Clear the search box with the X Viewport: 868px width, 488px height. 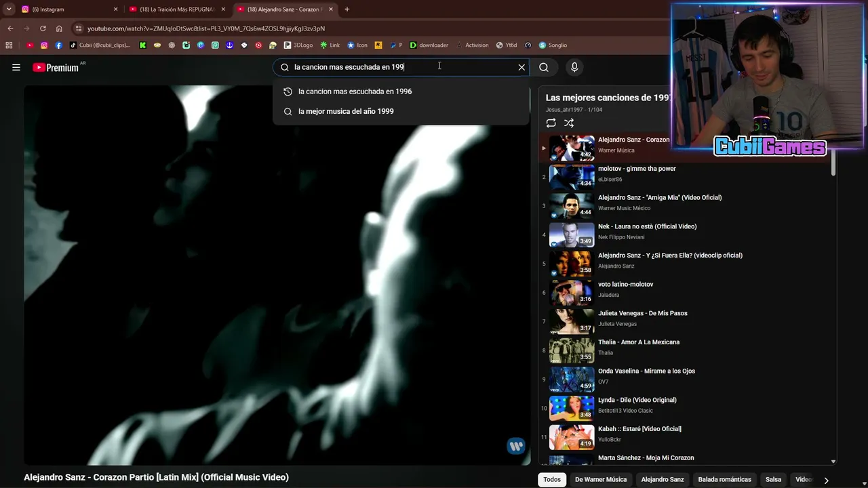coord(521,67)
